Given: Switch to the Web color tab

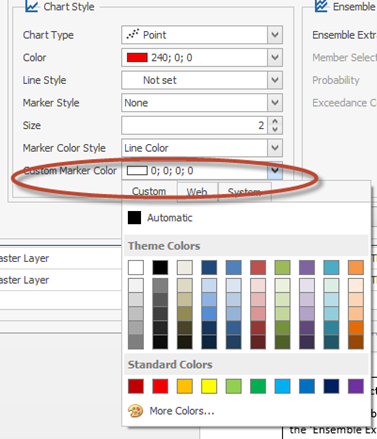Looking at the screenshot, I should (197, 192).
